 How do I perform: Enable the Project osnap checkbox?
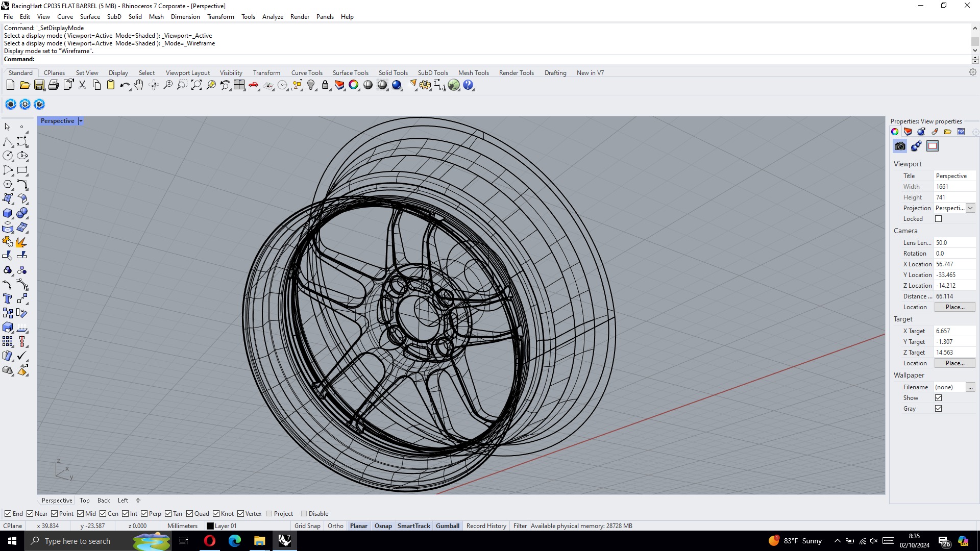tap(269, 514)
